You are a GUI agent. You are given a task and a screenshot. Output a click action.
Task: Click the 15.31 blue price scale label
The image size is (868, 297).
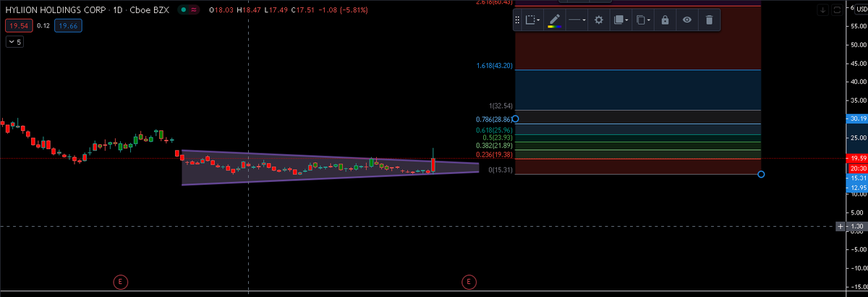point(856,177)
